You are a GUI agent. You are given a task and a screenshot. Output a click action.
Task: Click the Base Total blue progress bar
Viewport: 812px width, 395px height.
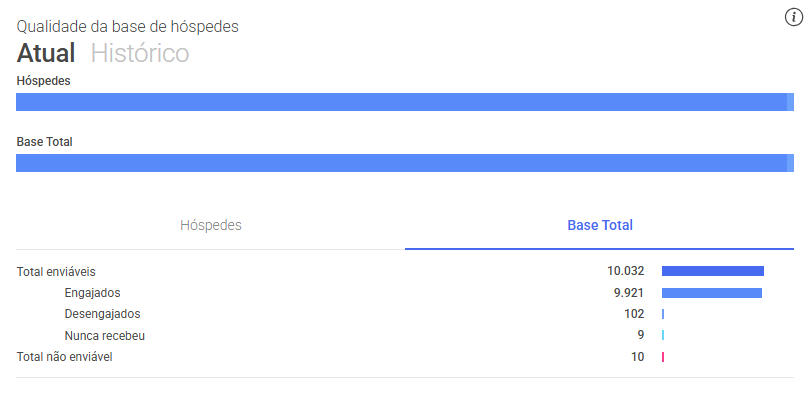tap(405, 163)
